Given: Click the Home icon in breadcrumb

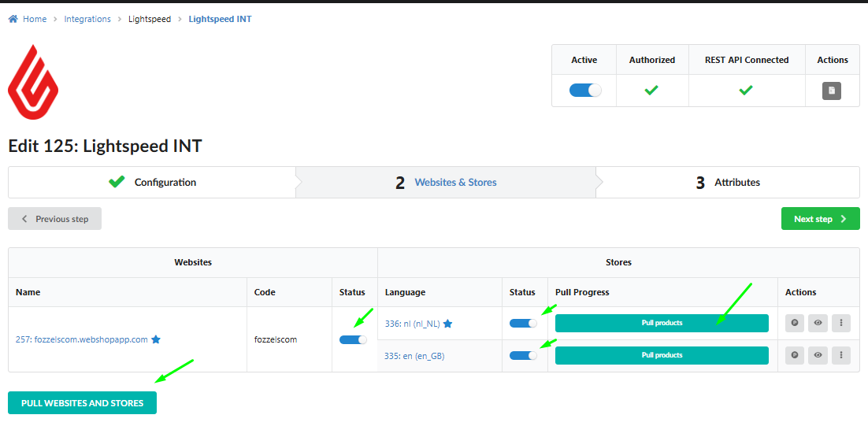Looking at the screenshot, I should tap(13, 19).
